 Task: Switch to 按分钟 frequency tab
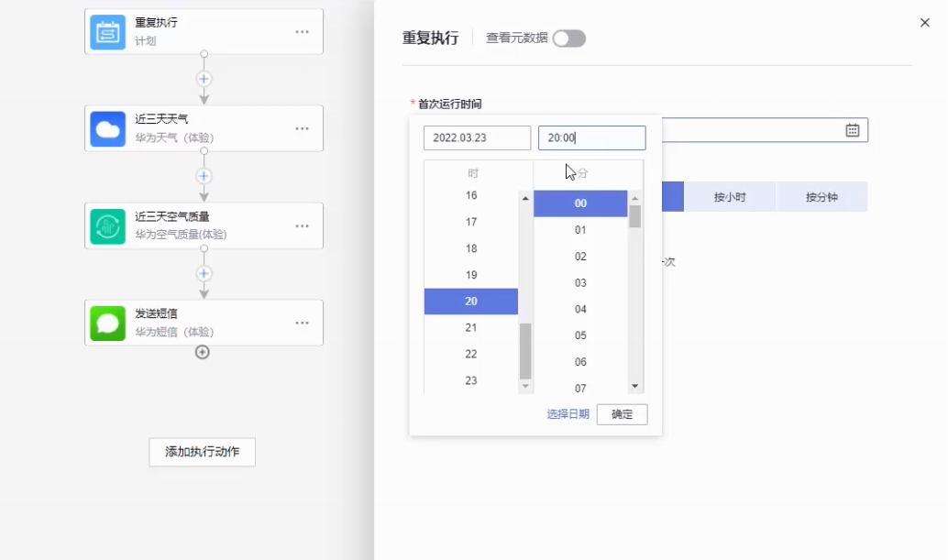pos(821,197)
